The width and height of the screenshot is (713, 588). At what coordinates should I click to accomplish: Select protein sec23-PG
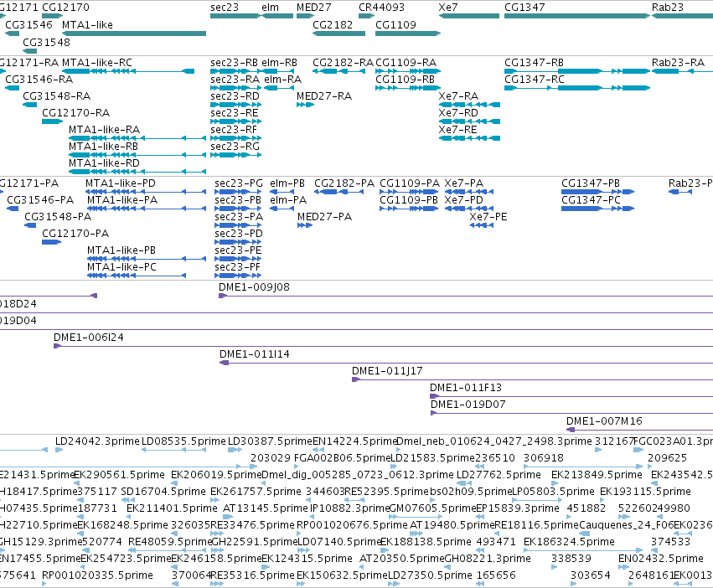pyautogui.click(x=238, y=192)
